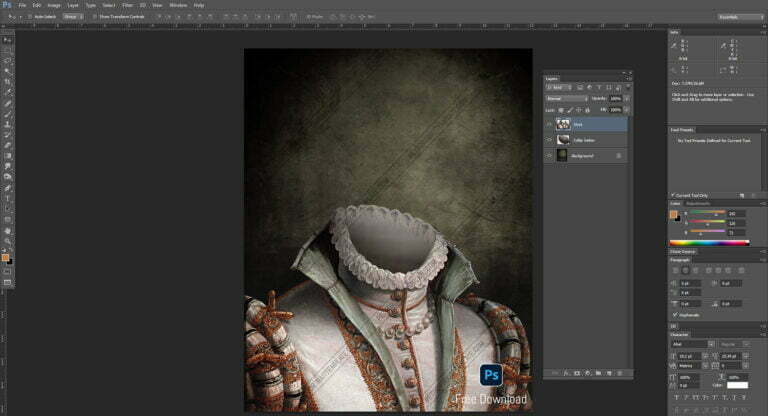Screen dimensions: 768x416
Task: Open the layer blend mode dropdown
Action: click(566, 99)
